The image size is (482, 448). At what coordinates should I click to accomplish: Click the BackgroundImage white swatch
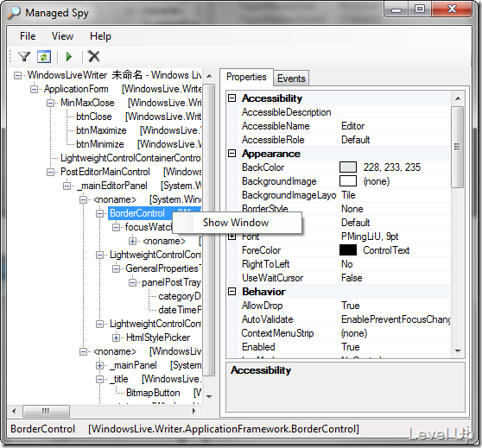(x=348, y=181)
